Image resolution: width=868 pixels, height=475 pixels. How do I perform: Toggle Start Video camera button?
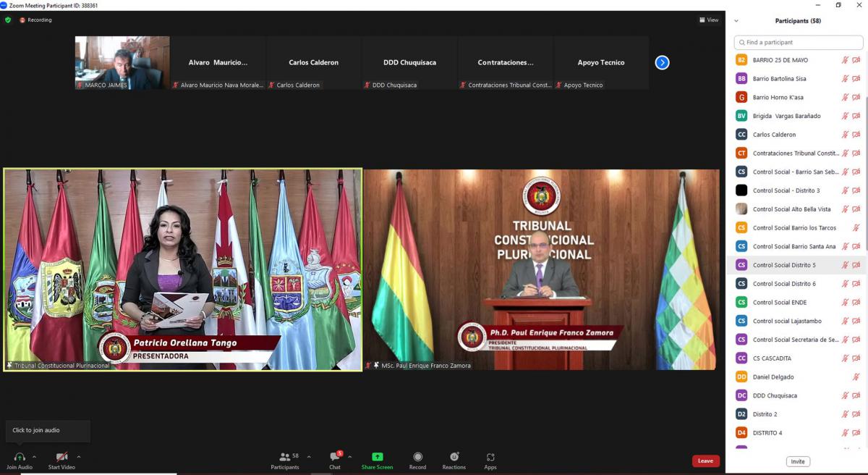[x=61, y=457]
